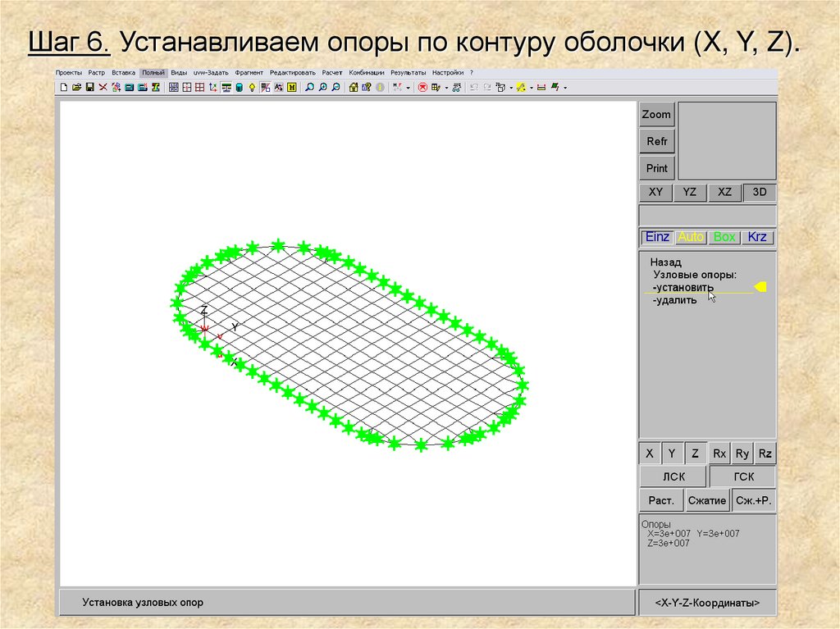Click the house home view icon
840x629 pixels.
click(354, 87)
